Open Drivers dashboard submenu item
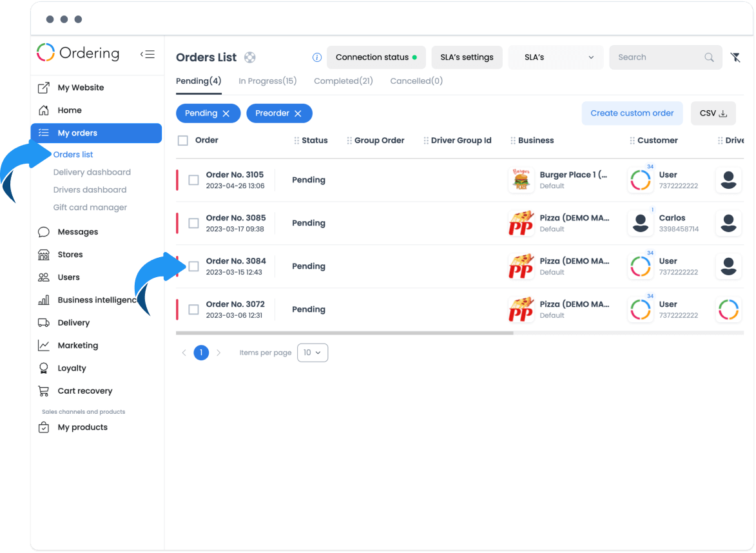The image size is (756, 553). coord(90,190)
